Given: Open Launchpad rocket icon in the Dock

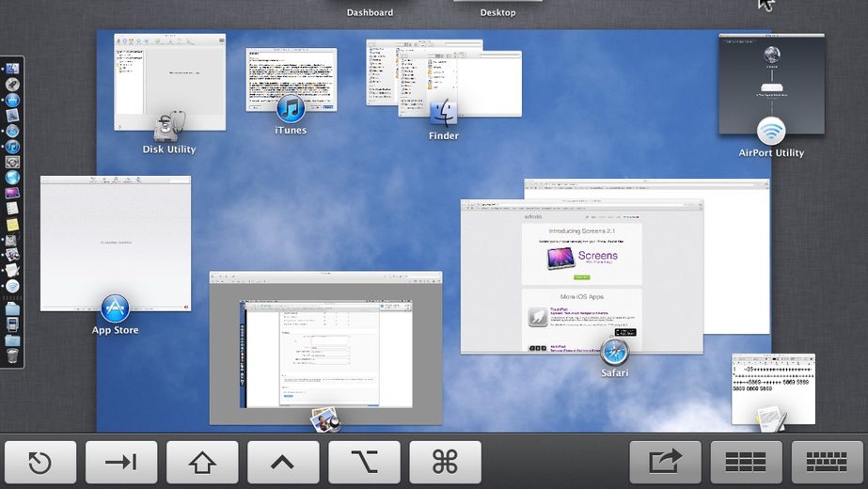Looking at the screenshot, I should tap(12, 85).
